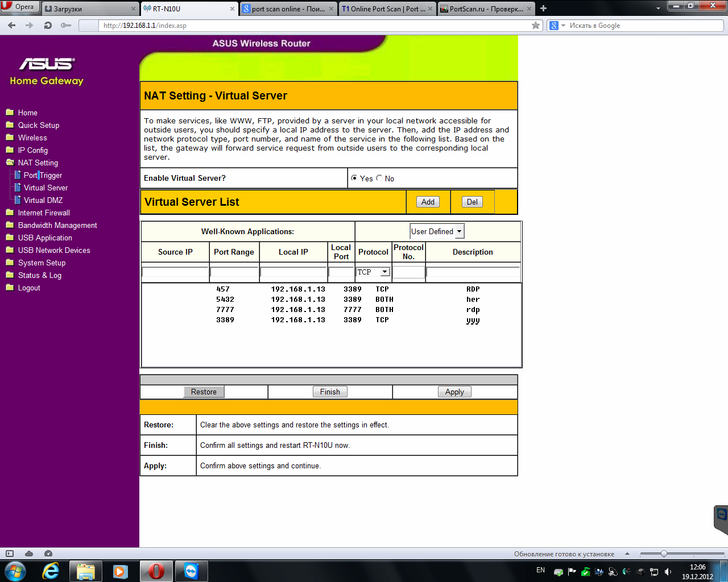Open TeamViewer from the taskbar
Screen dimensions: 728x582
click(191, 571)
